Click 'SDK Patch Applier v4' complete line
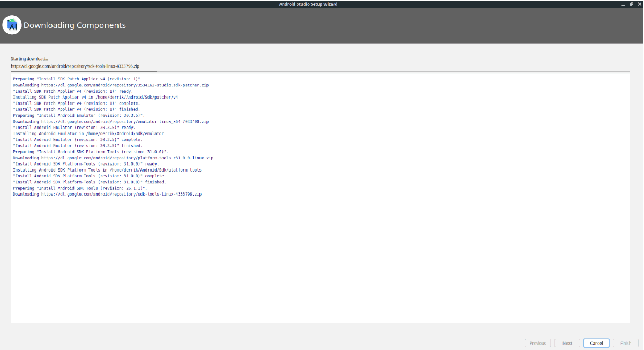 [76, 103]
